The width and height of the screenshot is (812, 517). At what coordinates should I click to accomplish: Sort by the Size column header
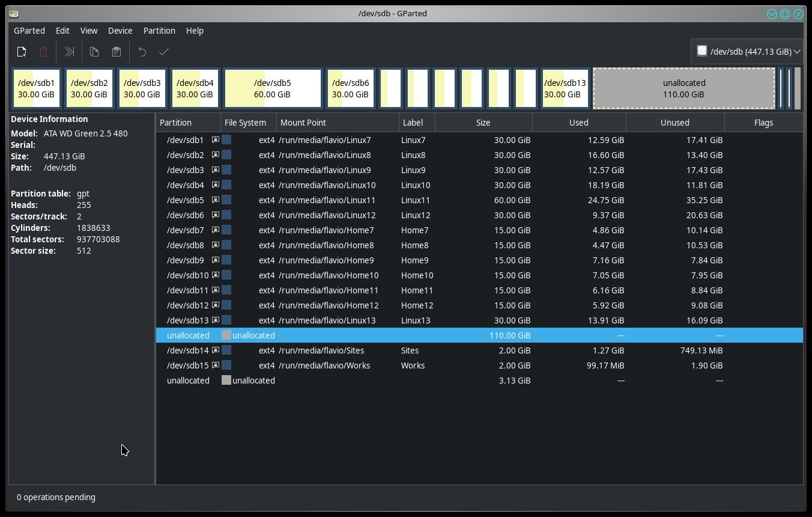[483, 123]
